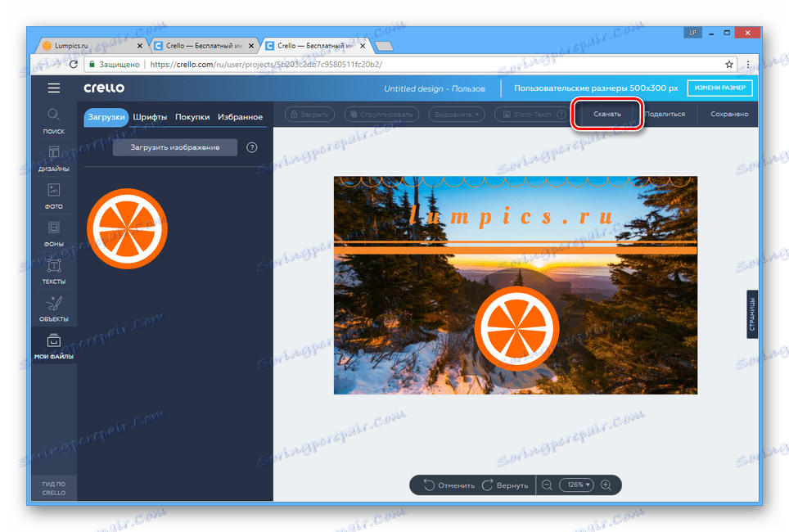This screenshot has width=789, height=532.
Task: Reload the page with refresh icon
Action: [74, 65]
